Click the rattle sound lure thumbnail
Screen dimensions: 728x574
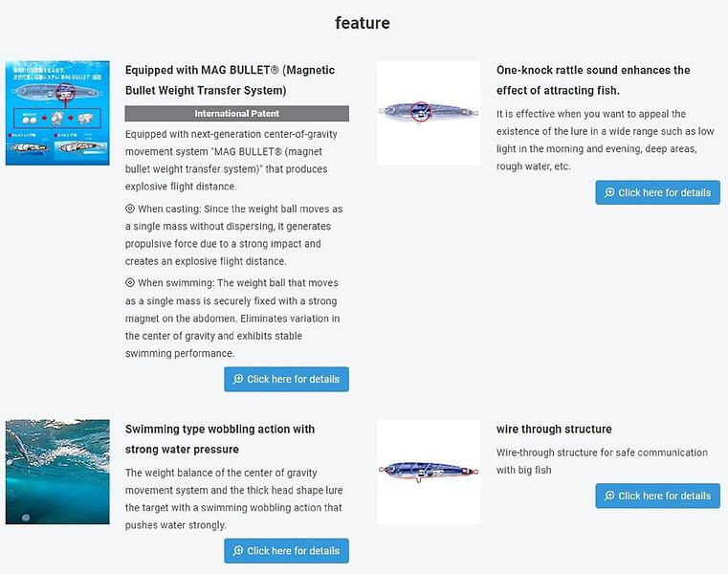429,113
